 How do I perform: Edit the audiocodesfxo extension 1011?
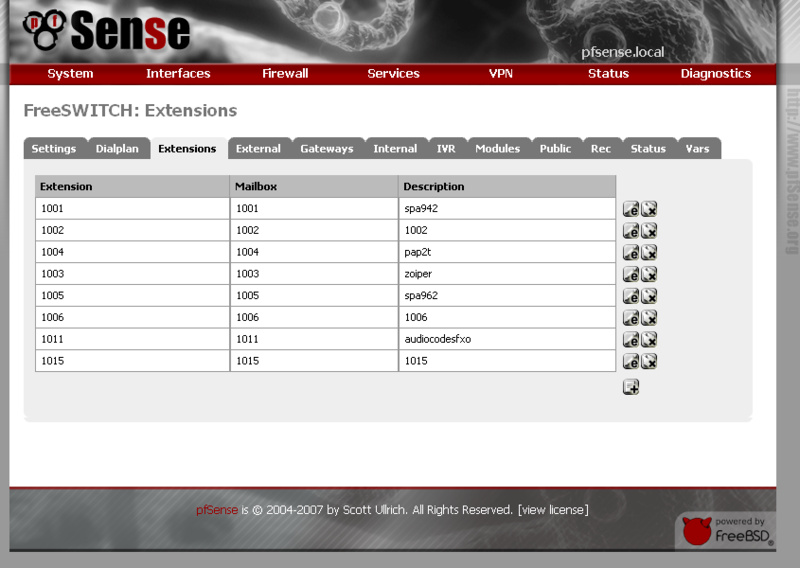pos(631,340)
